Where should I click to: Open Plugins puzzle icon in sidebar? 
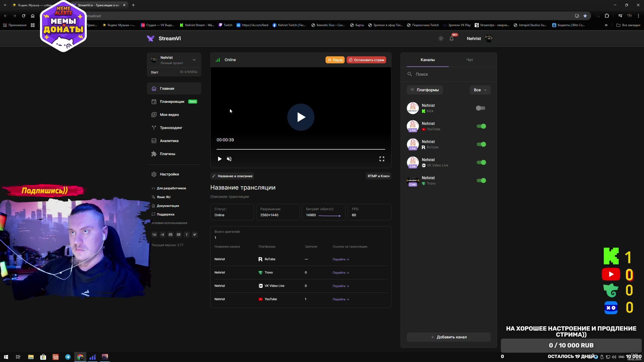pos(154,154)
